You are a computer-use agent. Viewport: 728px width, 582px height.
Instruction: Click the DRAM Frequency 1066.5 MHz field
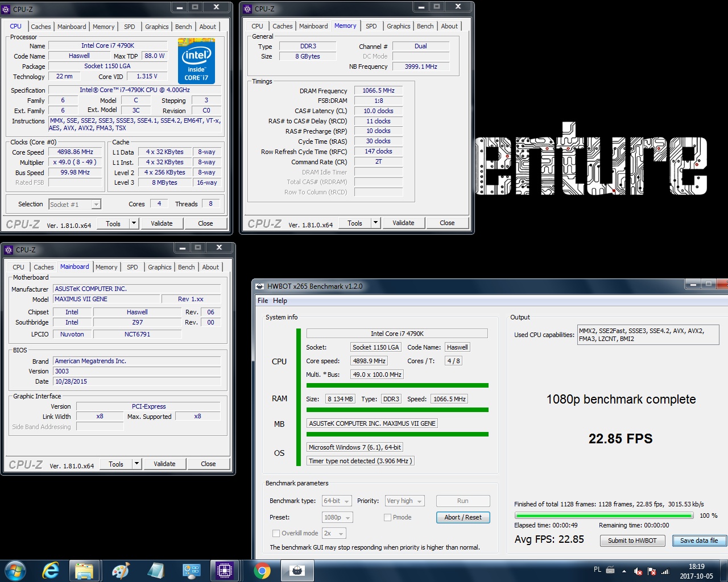(378, 90)
